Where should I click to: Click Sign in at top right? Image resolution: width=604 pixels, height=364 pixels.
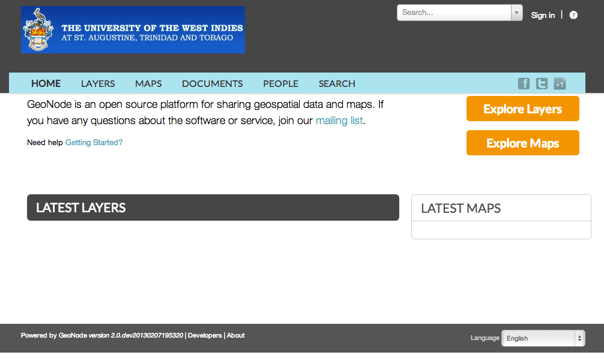543,15
